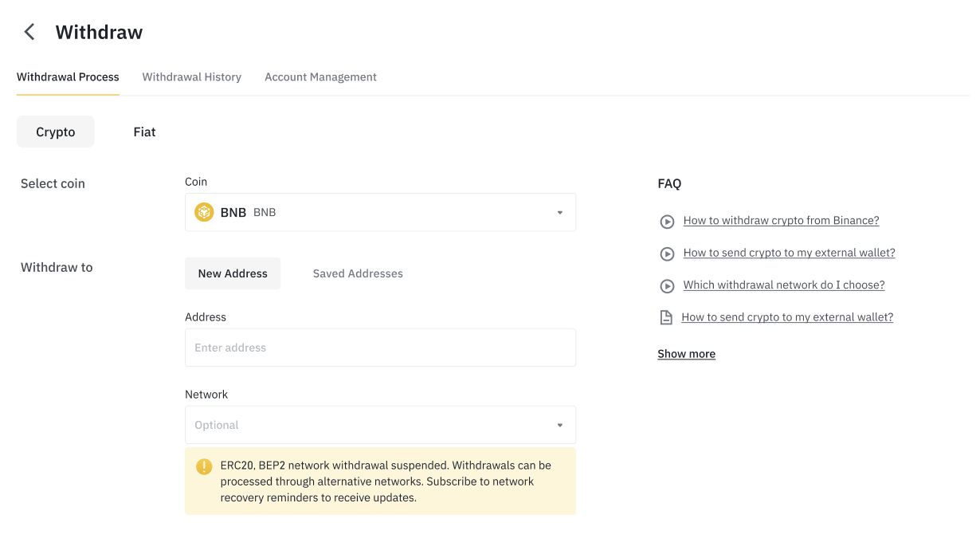
Task: Open the video link 'How to send crypto to my external wallet?'
Action: click(789, 253)
